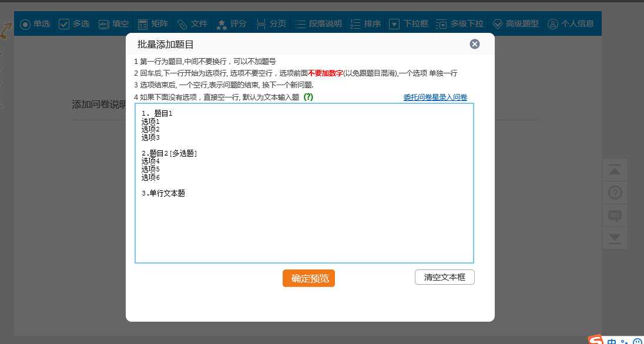Click the 添加问卷说明 text behind dialog
Viewport: 644px width, 344px height.
pyautogui.click(x=99, y=104)
